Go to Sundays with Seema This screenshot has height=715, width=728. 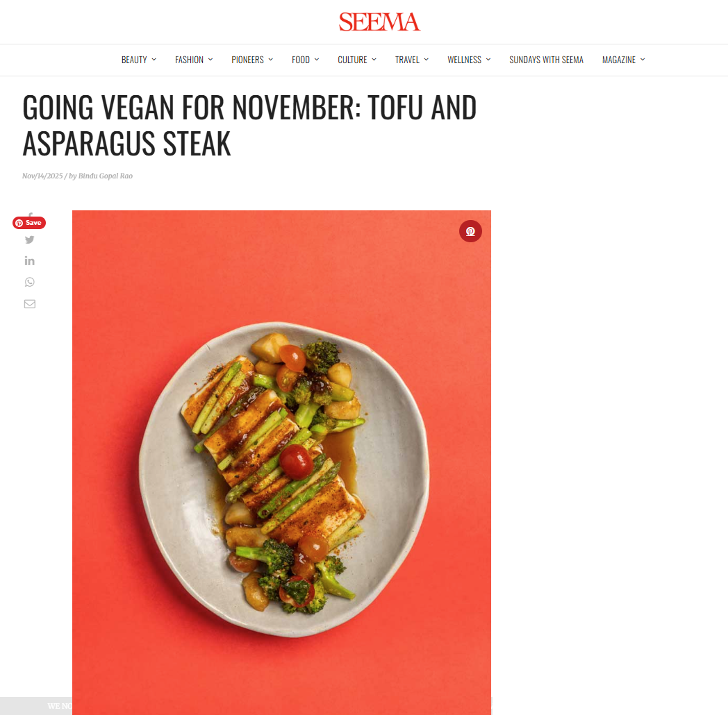(x=546, y=60)
